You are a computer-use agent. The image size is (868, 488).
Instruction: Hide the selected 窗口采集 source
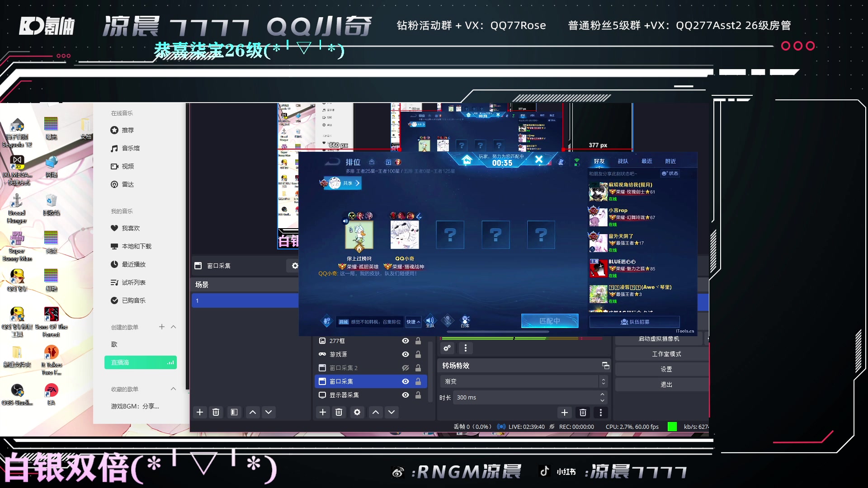click(406, 381)
